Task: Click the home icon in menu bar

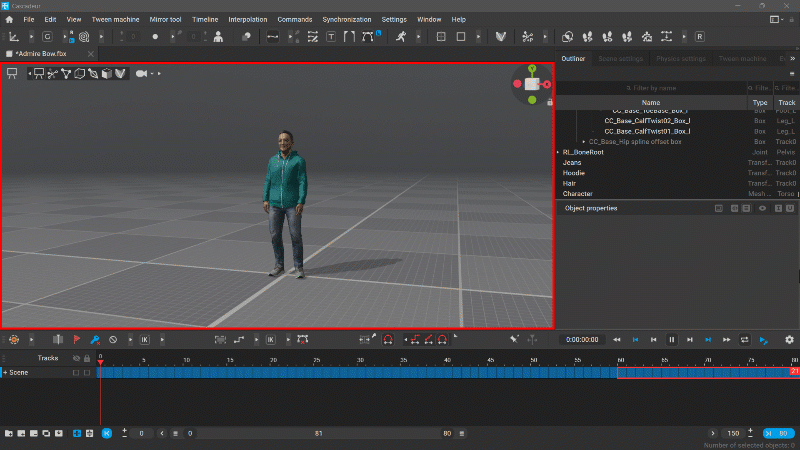Action: pyautogui.click(x=9, y=19)
